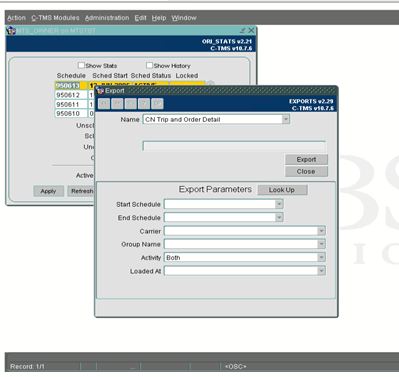The image size is (399, 377).
Task: Click the Close button in Export window
Action: (306, 171)
